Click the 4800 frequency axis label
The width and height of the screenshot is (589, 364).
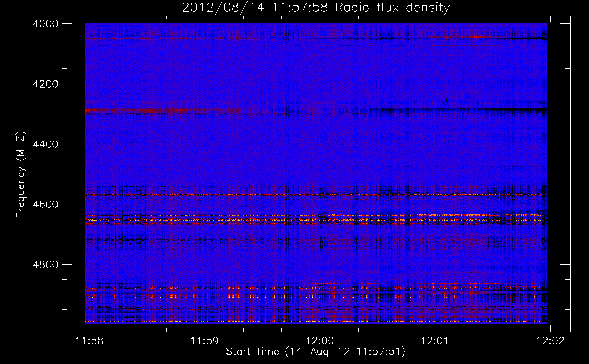point(46,264)
